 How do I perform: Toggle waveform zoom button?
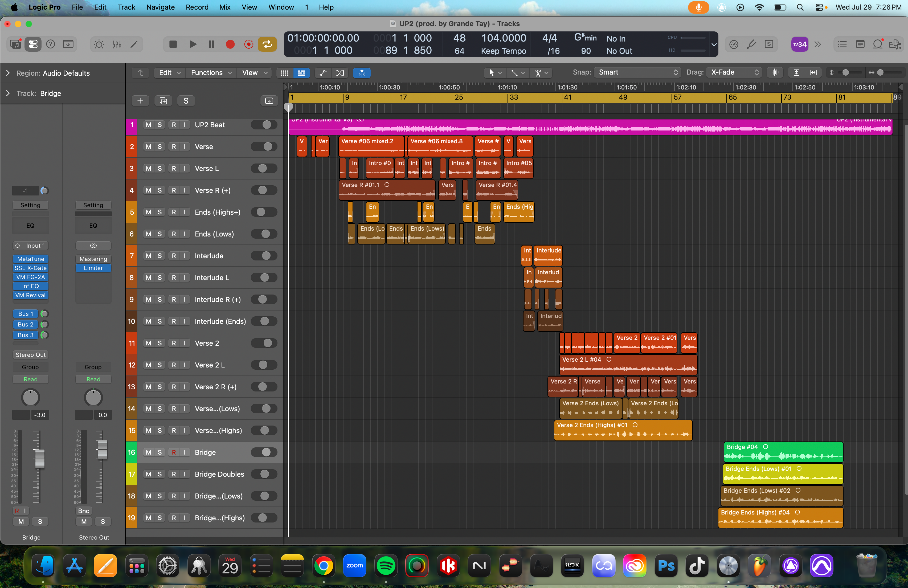(775, 72)
